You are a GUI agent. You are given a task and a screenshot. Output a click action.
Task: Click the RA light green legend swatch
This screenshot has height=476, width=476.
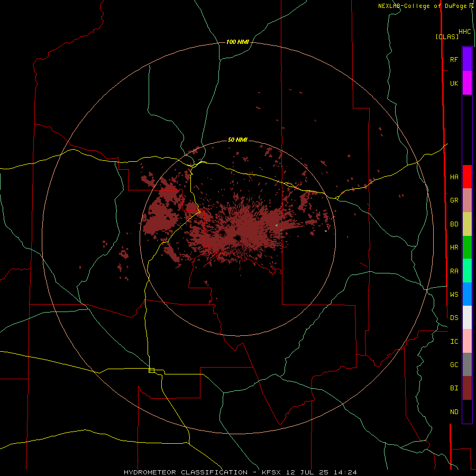pyautogui.click(x=467, y=271)
